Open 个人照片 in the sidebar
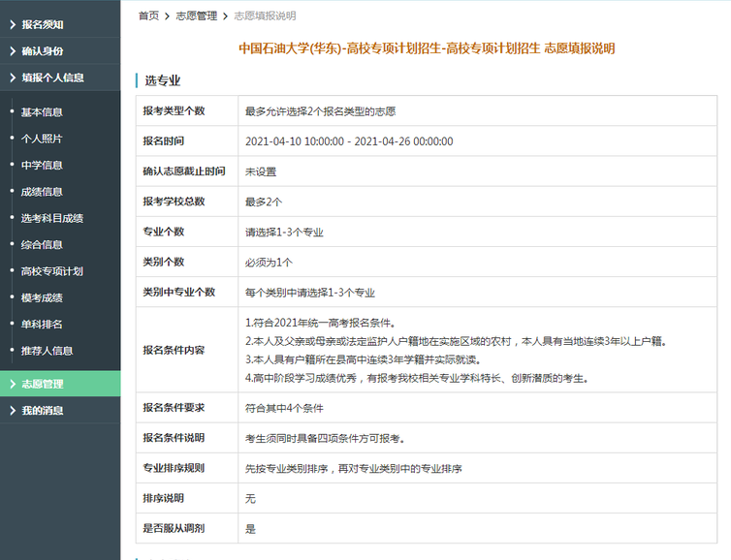 pyautogui.click(x=42, y=139)
